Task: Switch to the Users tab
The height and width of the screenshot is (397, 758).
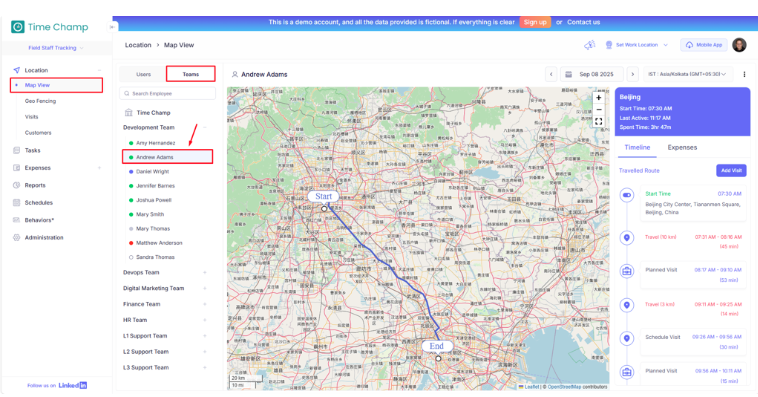Action: click(x=143, y=74)
